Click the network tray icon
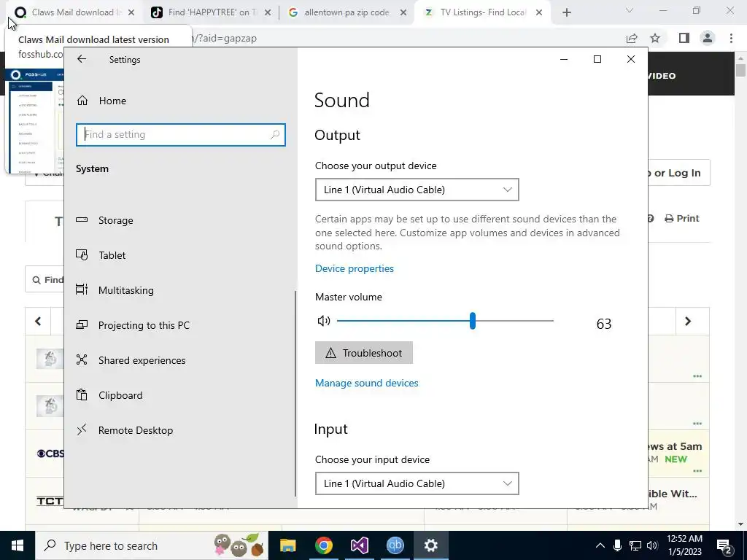Screen dimensions: 747x560 pos(635,545)
